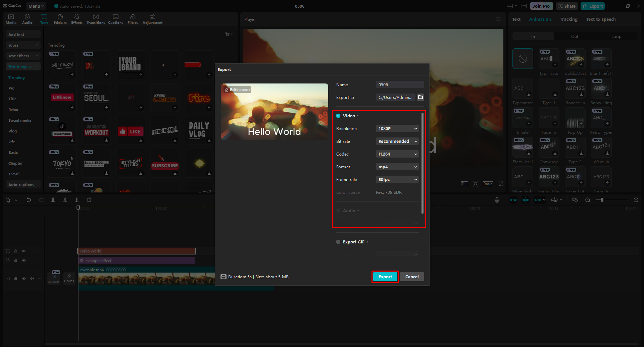Open the filter sort icon in templates

click(229, 34)
